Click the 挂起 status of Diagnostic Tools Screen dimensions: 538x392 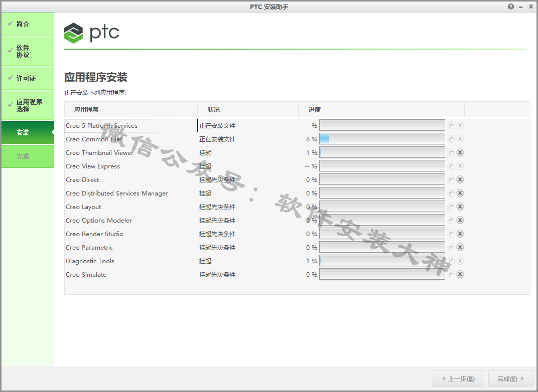tap(205, 261)
